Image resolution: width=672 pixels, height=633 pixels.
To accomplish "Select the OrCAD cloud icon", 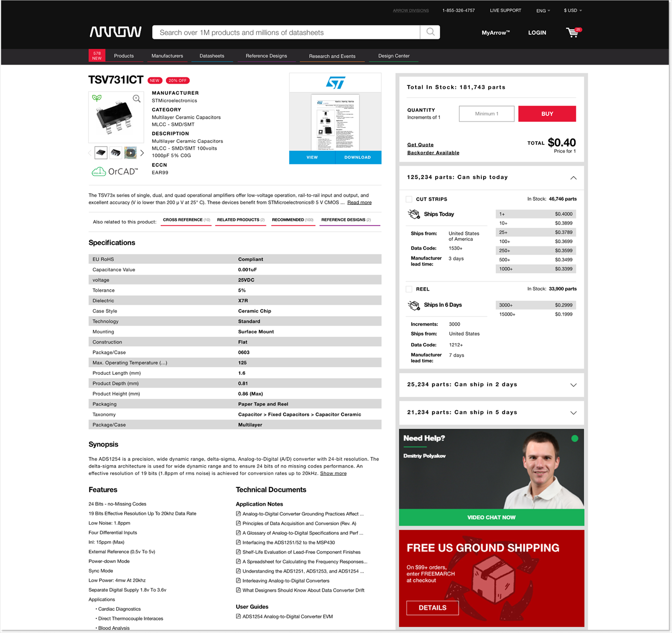I will 99,171.
